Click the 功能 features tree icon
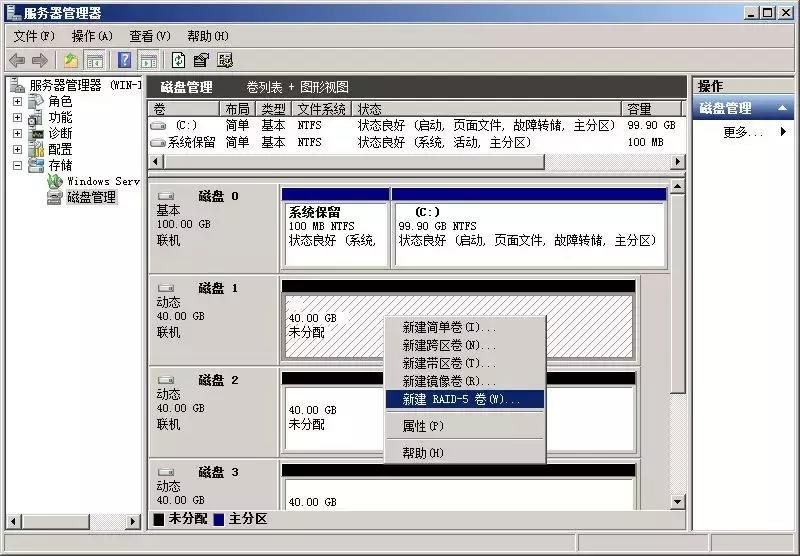This screenshot has height=556, width=800. (36, 117)
